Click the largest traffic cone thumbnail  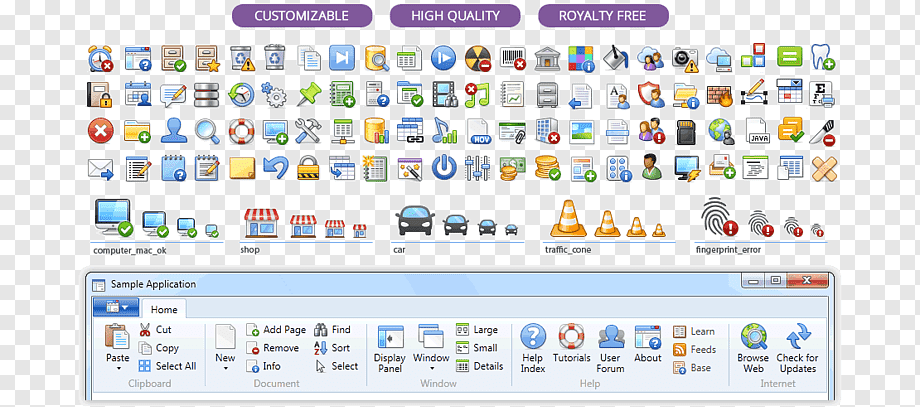(x=568, y=218)
